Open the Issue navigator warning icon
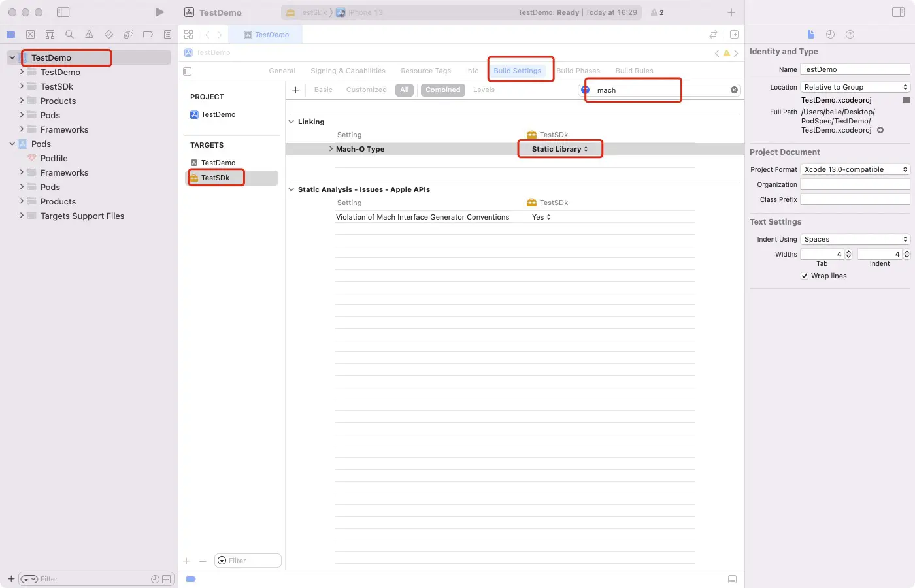Image resolution: width=915 pixels, height=588 pixels. click(x=89, y=35)
